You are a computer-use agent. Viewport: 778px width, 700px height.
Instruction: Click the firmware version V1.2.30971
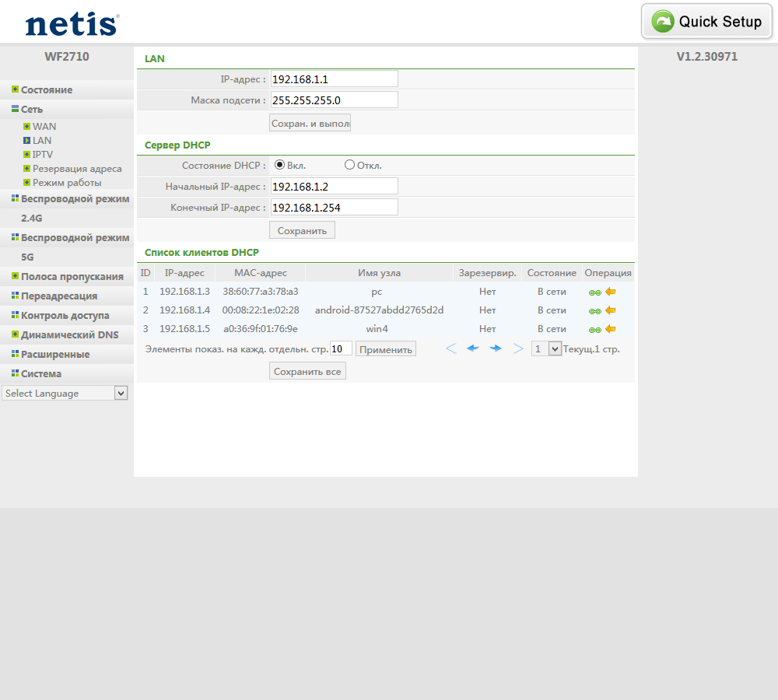coord(707,57)
